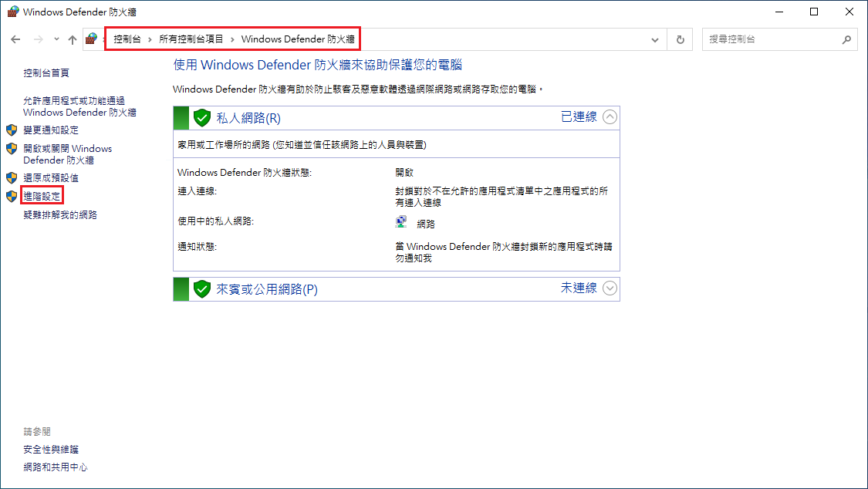Open 進階設定 advanced settings link
Viewport: 868px width, 489px height.
[x=42, y=197]
